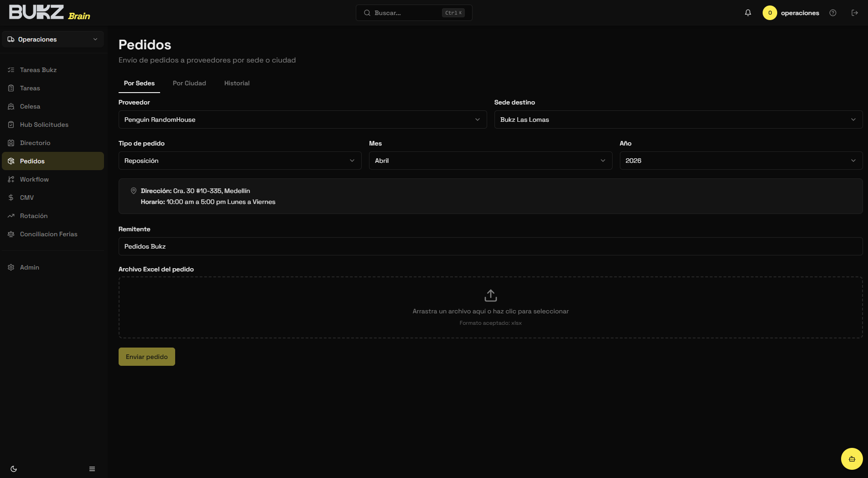
Task: Click the 'Formato aceptado: xlsx' text
Action: click(490, 323)
